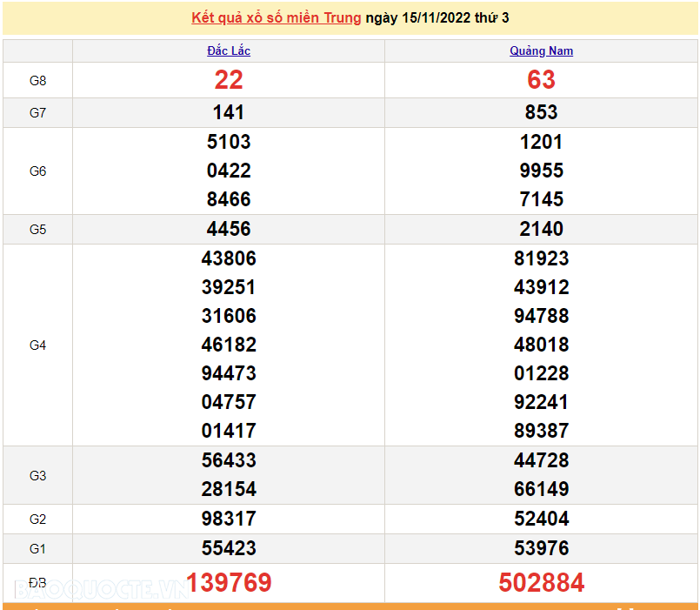Viewport: 700px width, 610px height.
Task: Select the G1 row label
Action: pos(37,548)
